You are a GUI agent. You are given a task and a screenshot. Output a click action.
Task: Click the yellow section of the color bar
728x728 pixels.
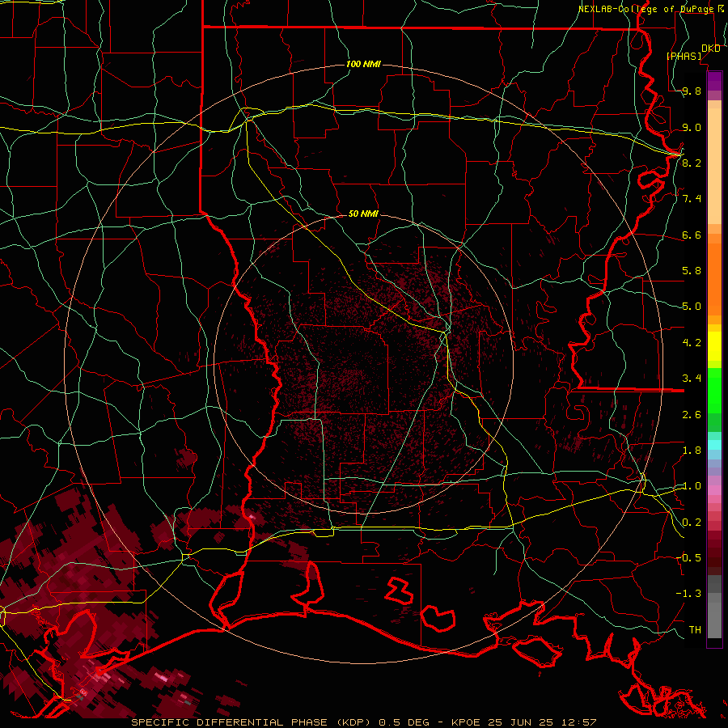(x=714, y=346)
